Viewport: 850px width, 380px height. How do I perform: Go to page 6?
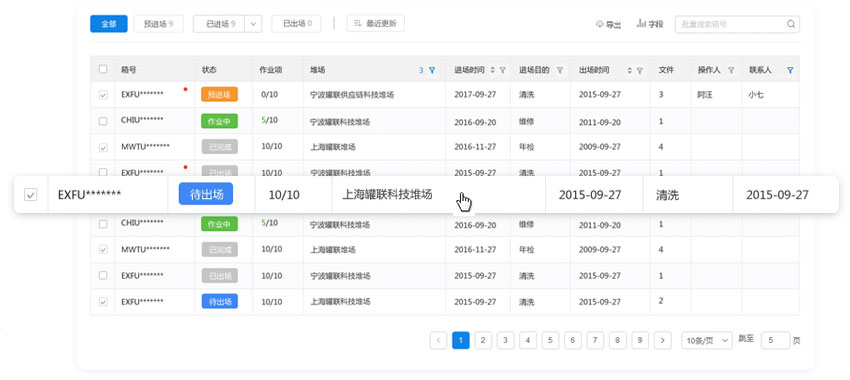pos(572,340)
